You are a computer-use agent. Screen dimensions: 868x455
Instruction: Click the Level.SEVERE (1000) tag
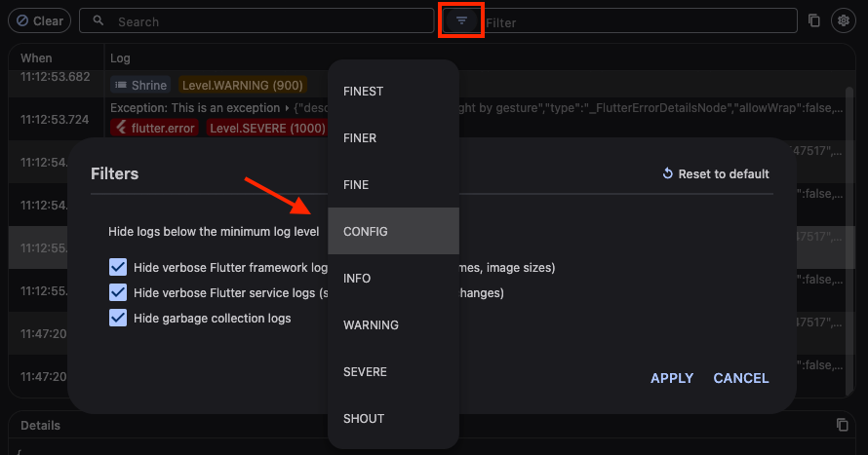coord(267,128)
